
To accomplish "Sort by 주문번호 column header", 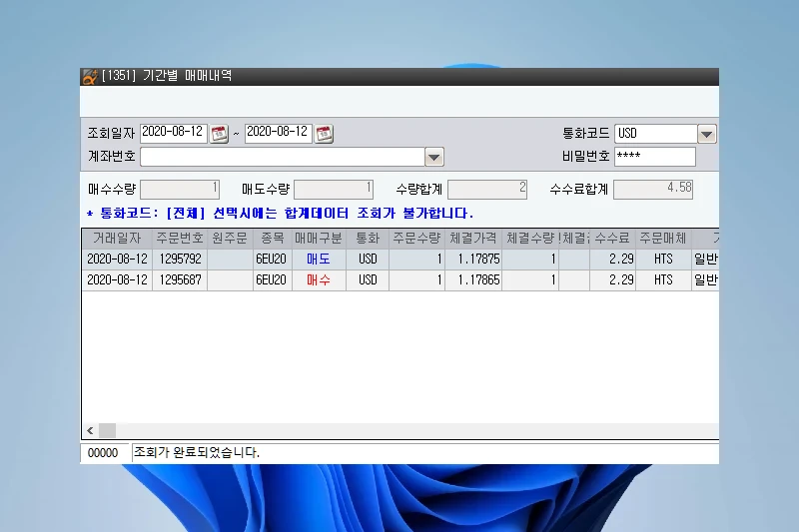I will (180, 239).
